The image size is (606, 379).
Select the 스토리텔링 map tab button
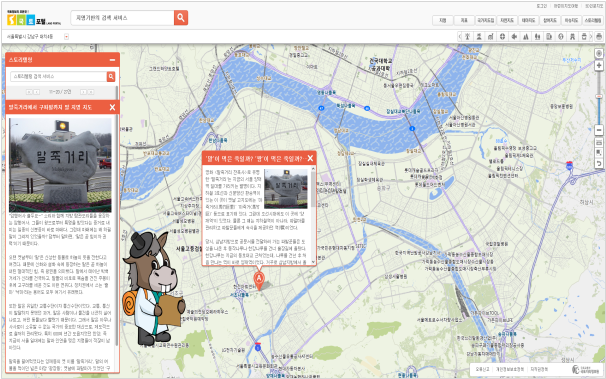tap(592, 20)
